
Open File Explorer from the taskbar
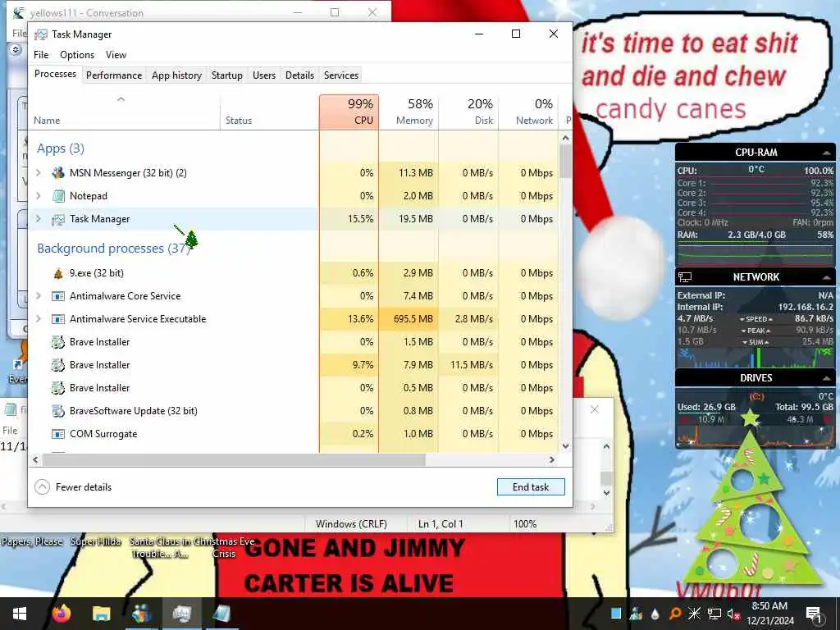tap(101, 614)
